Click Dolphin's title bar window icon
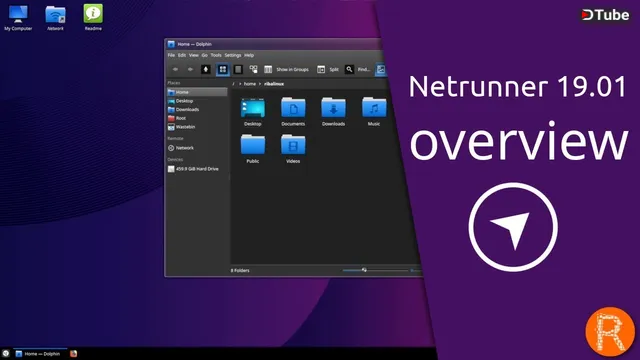The image size is (640, 360). pyautogui.click(x=171, y=44)
